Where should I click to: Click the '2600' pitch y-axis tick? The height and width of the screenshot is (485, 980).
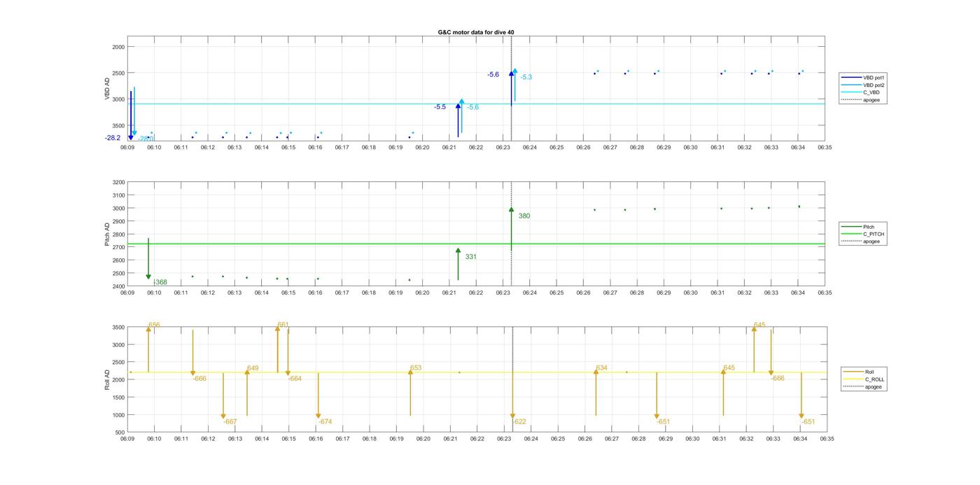coord(118,260)
